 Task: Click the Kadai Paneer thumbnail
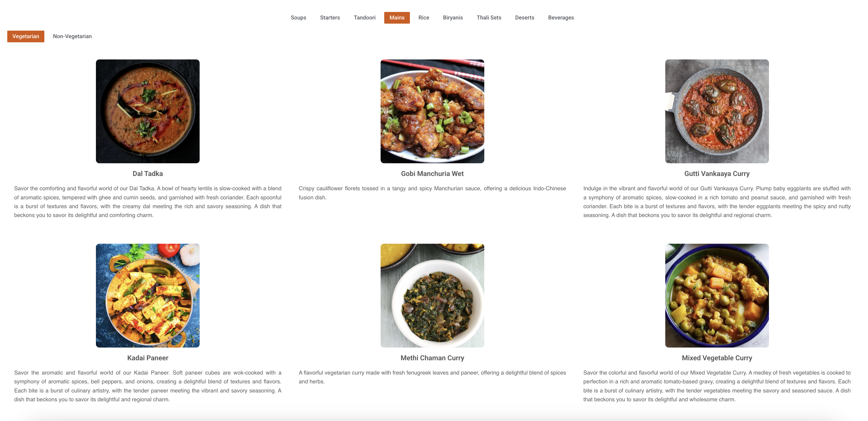click(148, 296)
